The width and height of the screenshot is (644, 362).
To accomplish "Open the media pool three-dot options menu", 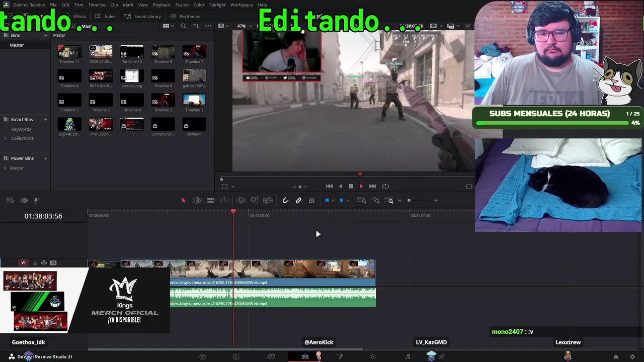I will click(208, 26).
